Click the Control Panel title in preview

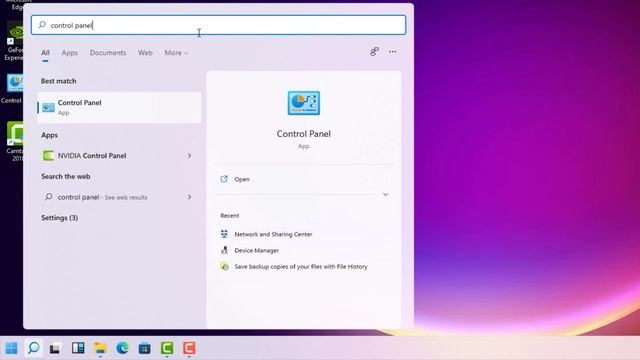[x=304, y=134]
